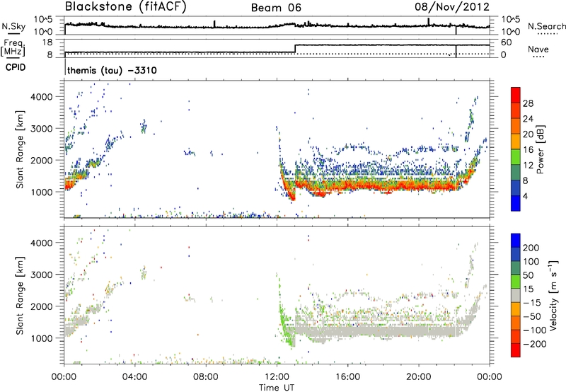Click velocity colorbar tick '-200'
This screenshot has height=392, width=566.
pyautogui.click(x=534, y=344)
